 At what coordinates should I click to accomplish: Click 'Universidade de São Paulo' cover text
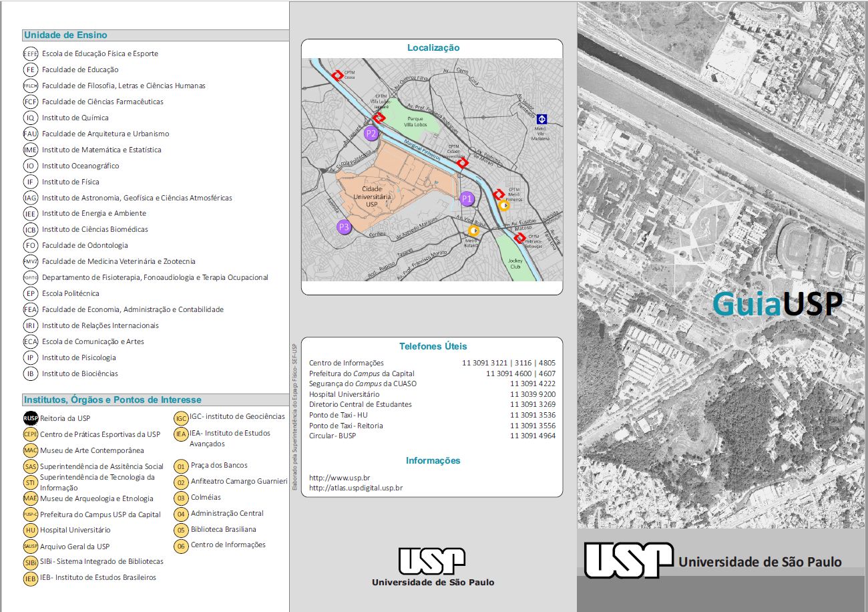click(760, 562)
